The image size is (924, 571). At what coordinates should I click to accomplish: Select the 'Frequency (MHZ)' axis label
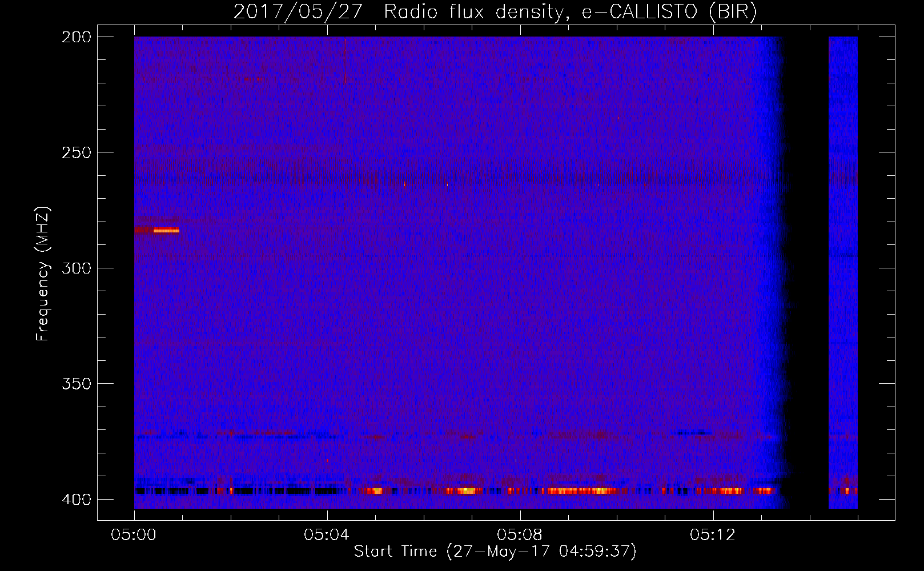[43, 274]
